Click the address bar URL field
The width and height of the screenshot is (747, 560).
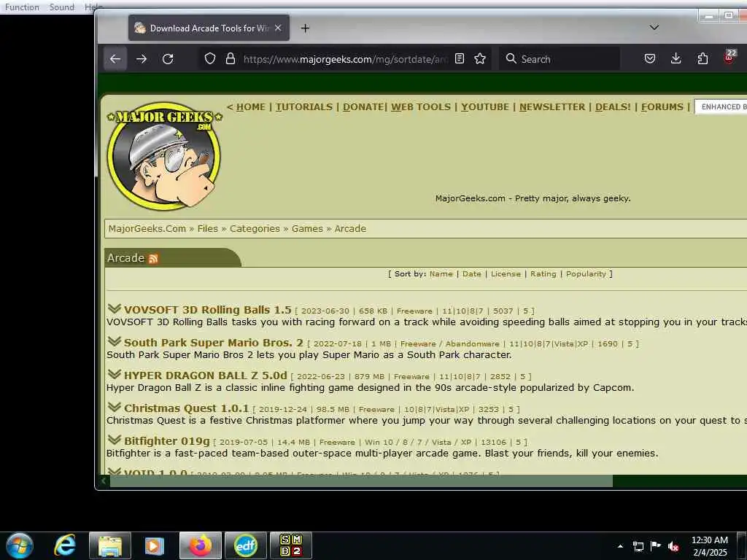click(345, 59)
